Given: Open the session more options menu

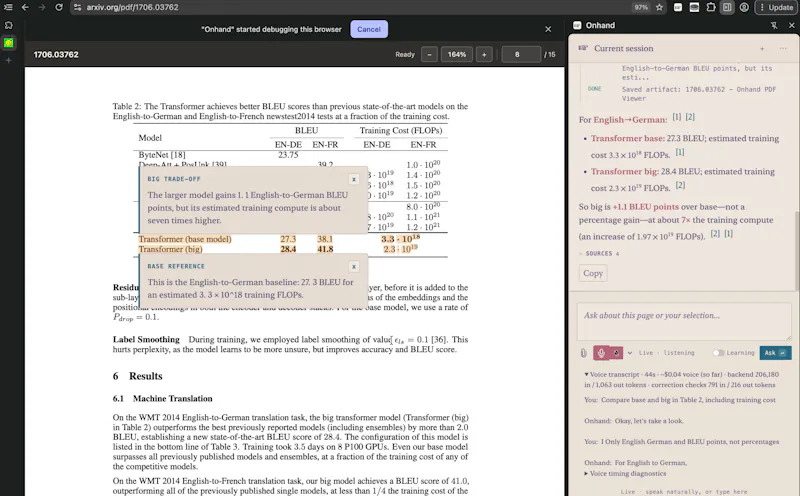Looking at the screenshot, I should click(783, 48).
